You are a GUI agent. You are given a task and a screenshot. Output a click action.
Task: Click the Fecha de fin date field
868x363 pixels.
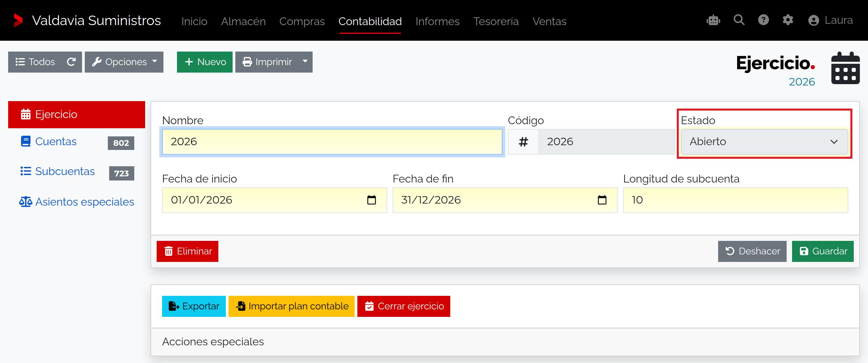[x=505, y=200]
